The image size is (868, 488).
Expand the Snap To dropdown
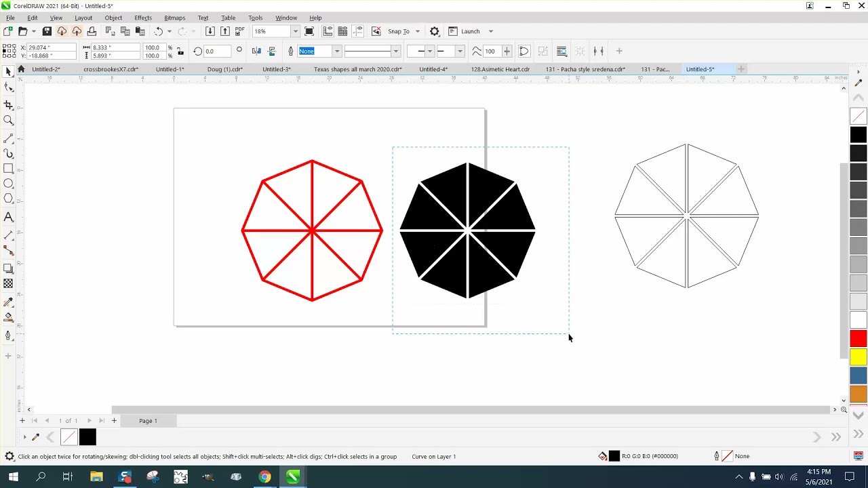tap(417, 31)
